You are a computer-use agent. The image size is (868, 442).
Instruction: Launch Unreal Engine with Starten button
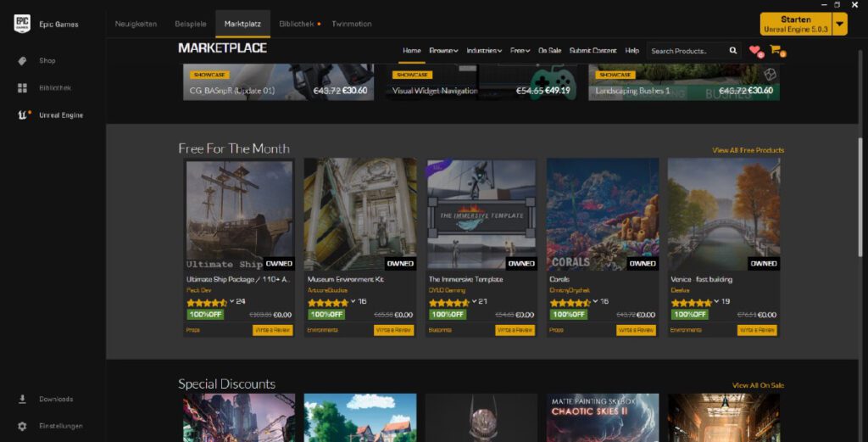point(796,24)
